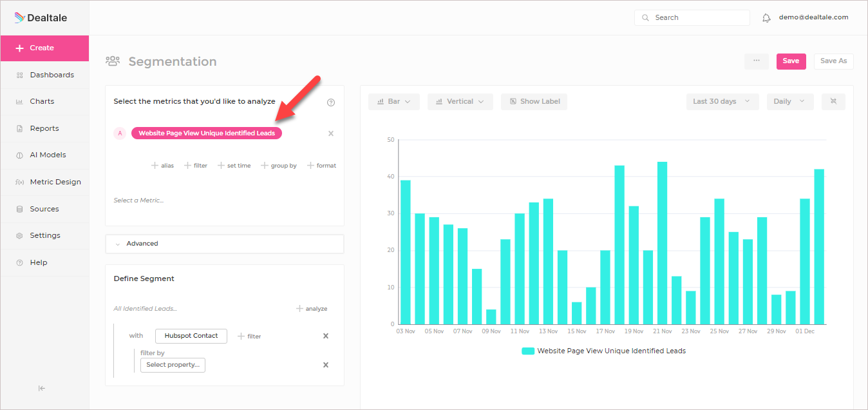Open the more options ellipsis button
Screen dimensions: 868x410
757,61
